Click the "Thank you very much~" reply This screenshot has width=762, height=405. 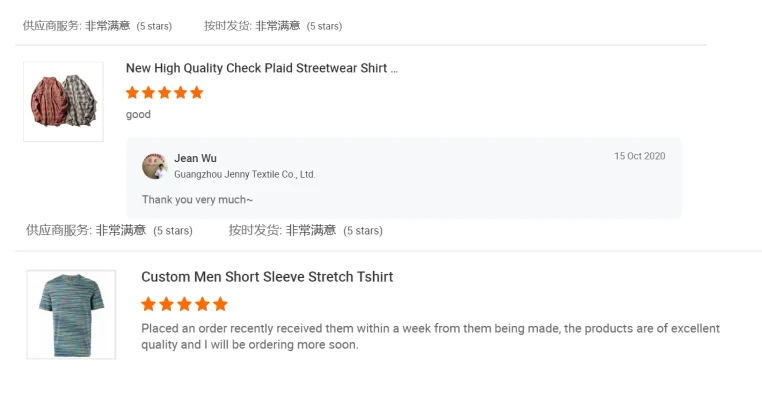(x=197, y=200)
